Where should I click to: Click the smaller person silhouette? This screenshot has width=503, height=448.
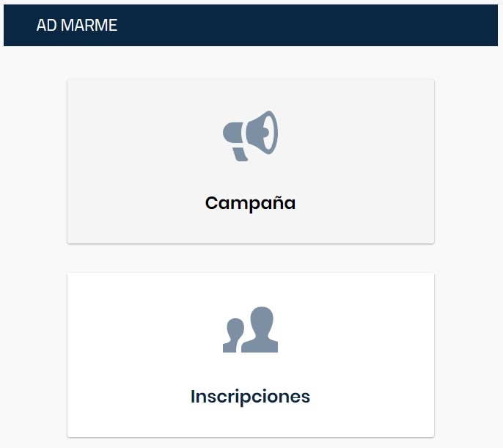coord(233,335)
